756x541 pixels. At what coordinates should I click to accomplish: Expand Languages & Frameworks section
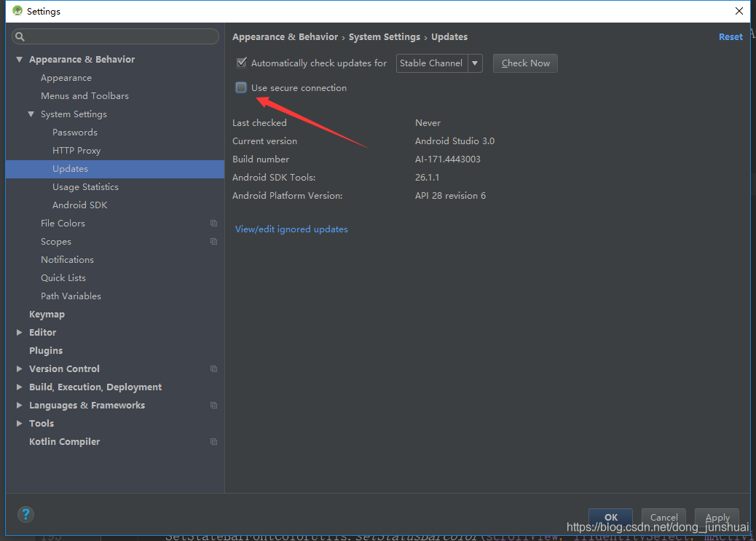[19, 406]
